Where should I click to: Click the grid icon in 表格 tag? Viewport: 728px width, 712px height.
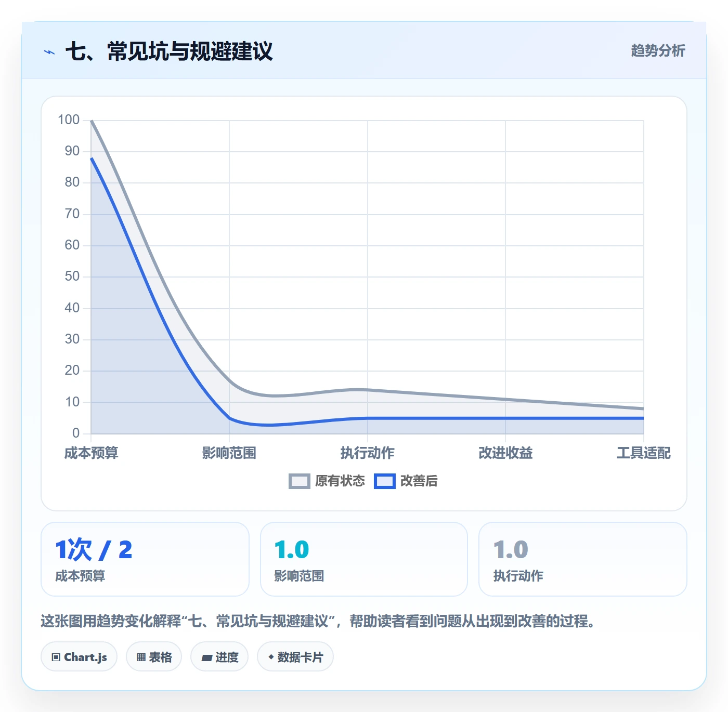click(x=141, y=657)
